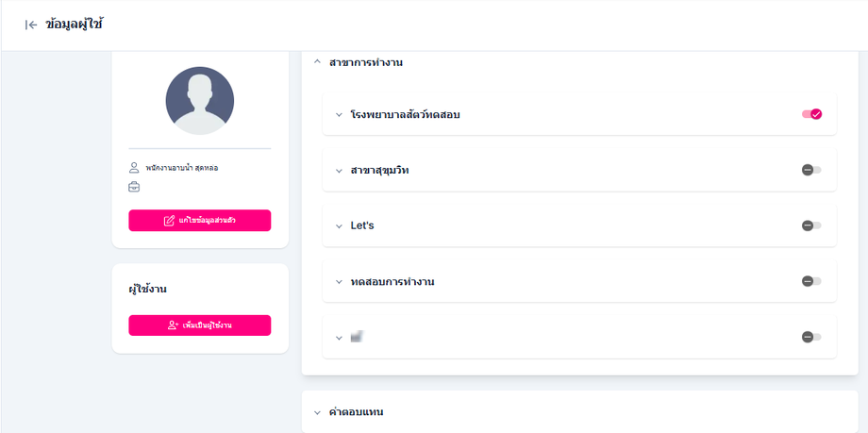The width and height of the screenshot is (868, 433).
Task: Disable the โรงพยาบาลสัตว์ทดสอบ toggle
Action: point(811,114)
